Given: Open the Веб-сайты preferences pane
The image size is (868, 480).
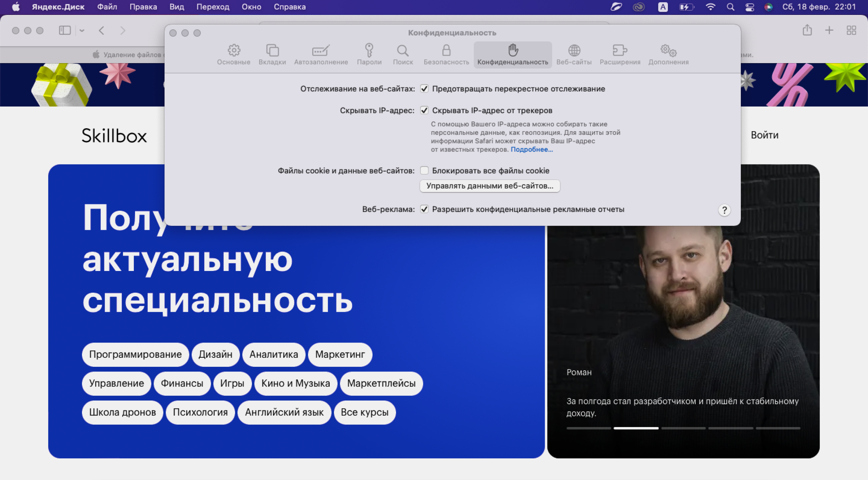Looking at the screenshot, I should (x=574, y=55).
